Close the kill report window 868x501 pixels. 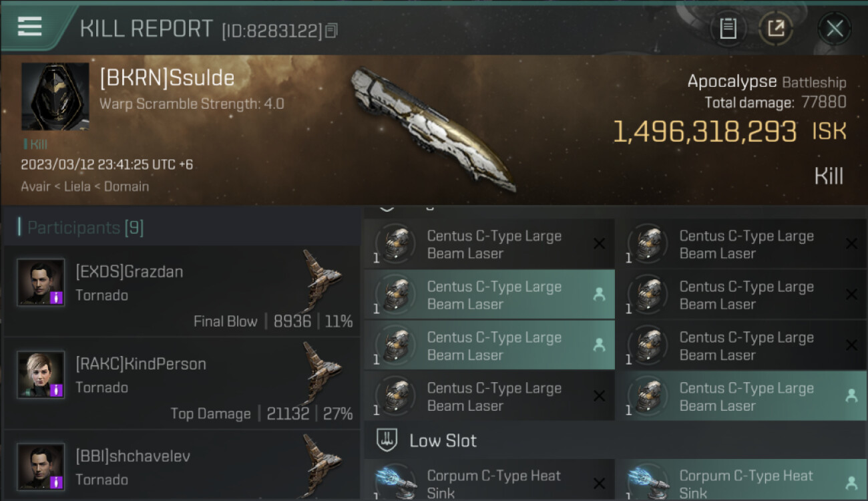(x=835, y=28)
